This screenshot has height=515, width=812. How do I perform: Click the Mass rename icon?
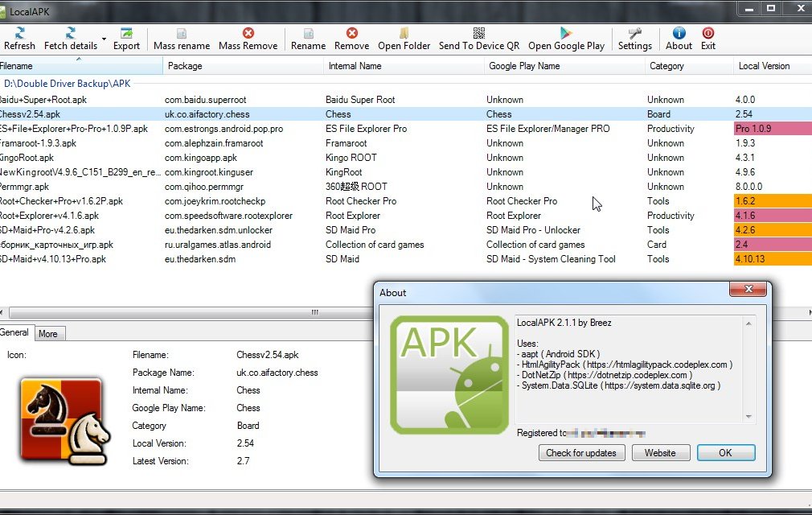tap(182, 33)
